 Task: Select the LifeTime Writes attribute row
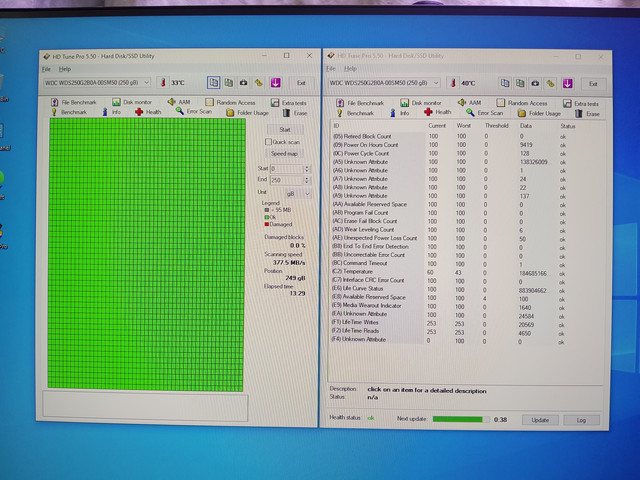pos(449,323)
